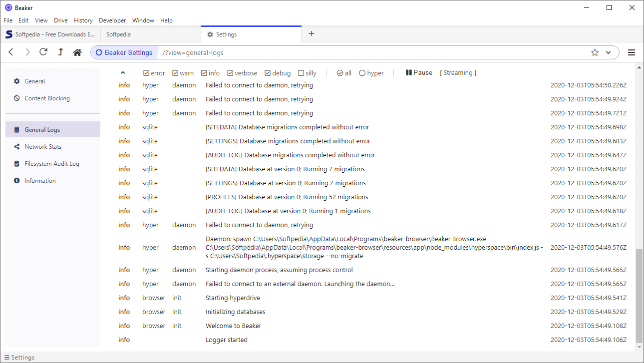Toggle the debug log level checkbox
644x363 pixels.
click(x=268, y=73)
